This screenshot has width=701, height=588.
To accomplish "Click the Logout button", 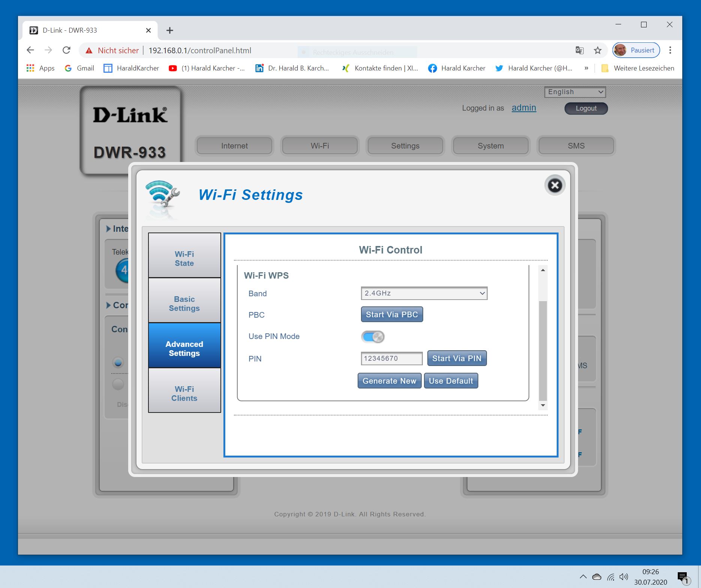I will coord(586,108).
